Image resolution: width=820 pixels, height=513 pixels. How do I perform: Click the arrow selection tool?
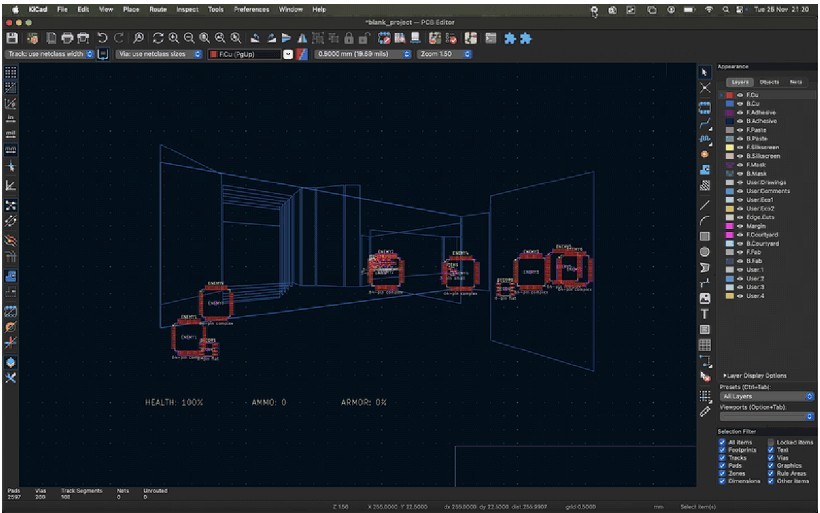click(x=705, y=73)
